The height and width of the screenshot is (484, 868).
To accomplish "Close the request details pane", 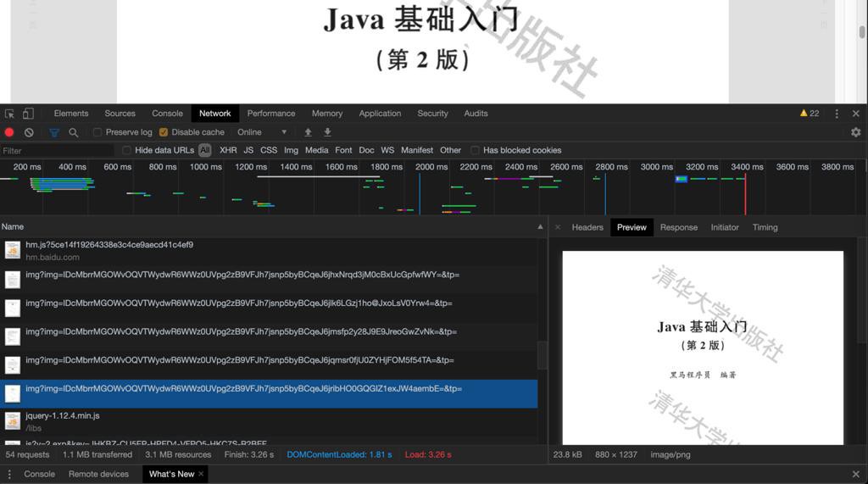I will tap(558, 227).
